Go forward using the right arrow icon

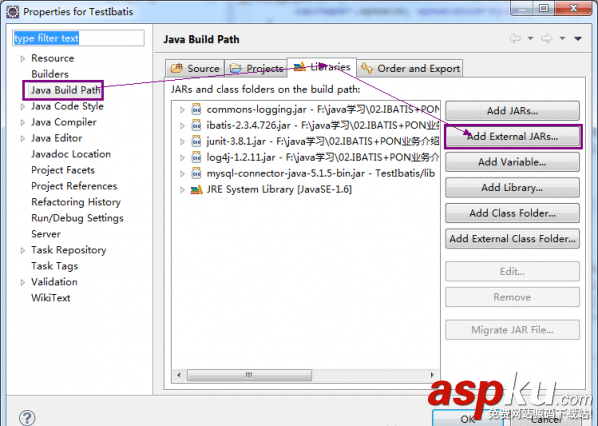tap(547, 38)
